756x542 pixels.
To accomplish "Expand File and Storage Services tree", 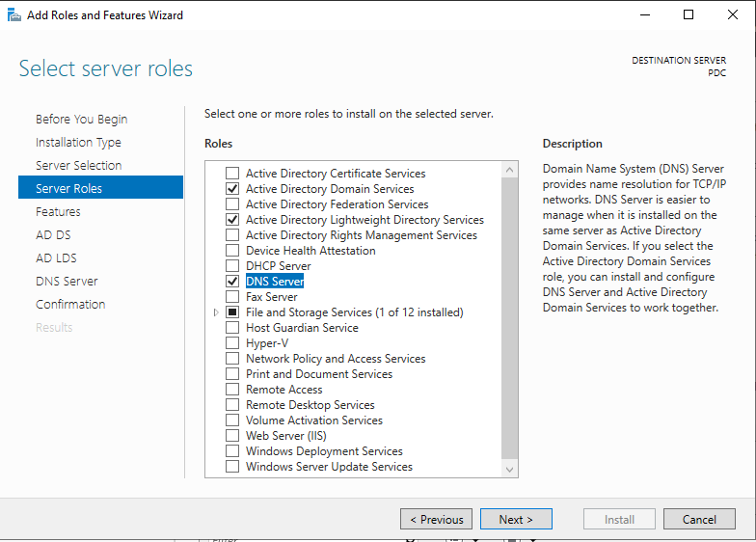I will click(216, 312).
